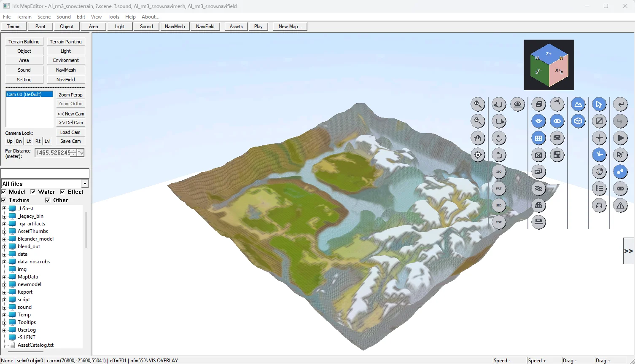
Task: Expand the _b5test folder
Action: pyautogui.click(x=5, y=209)
